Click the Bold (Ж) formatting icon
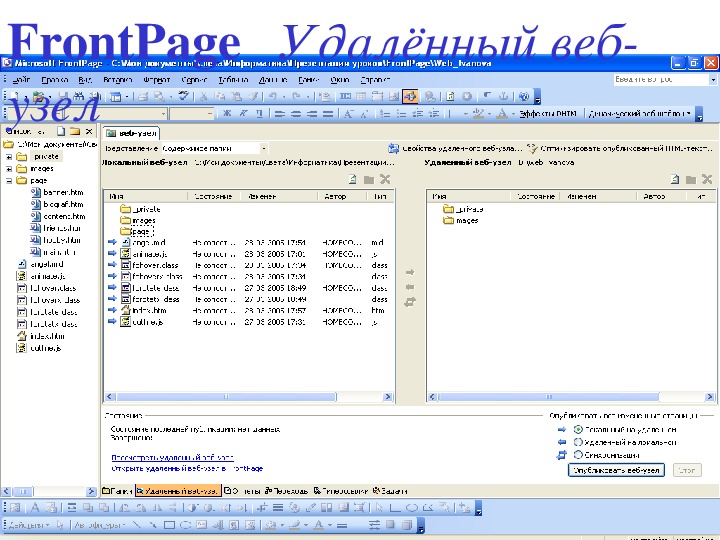Image resolution: width=720 pixels, height=540 pixels. pyautogui.click(x=226, y=113)
